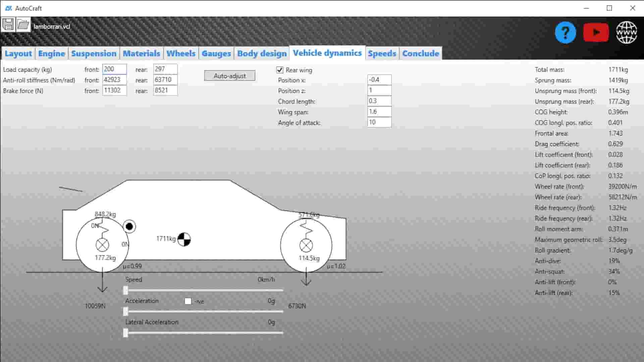Open a vehicle file

pyautogui.click(x=23, y=23)
